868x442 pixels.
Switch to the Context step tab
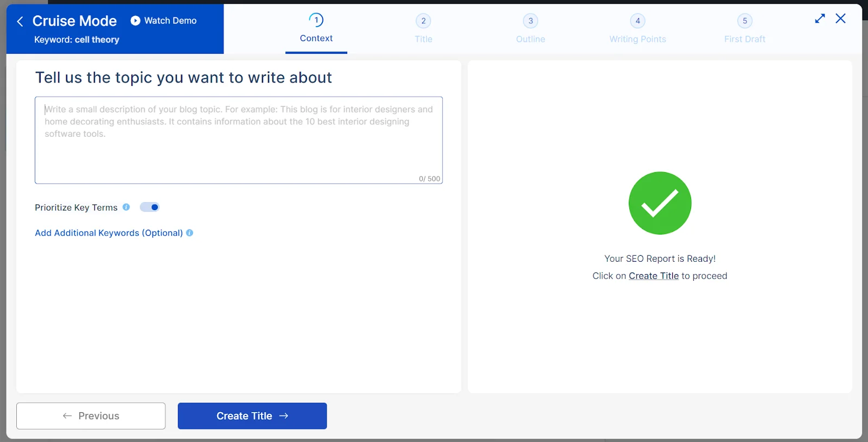pos(316,38)
